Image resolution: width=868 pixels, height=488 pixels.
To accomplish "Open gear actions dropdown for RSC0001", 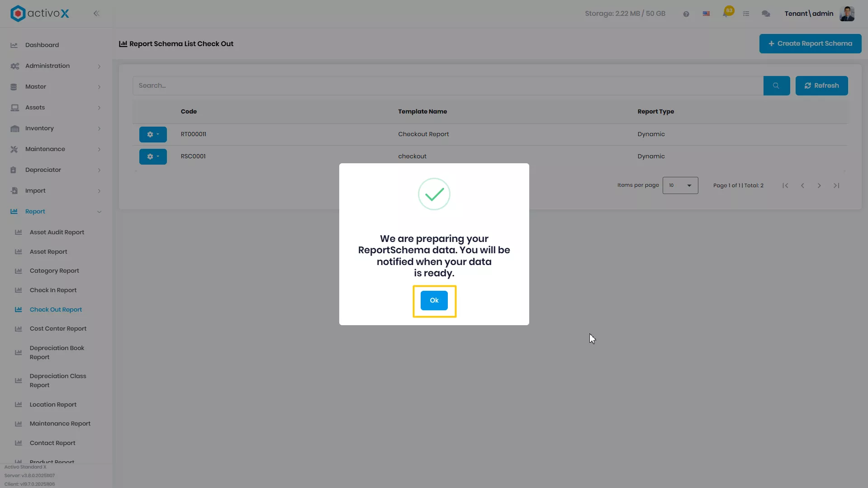I will (153, 156).
